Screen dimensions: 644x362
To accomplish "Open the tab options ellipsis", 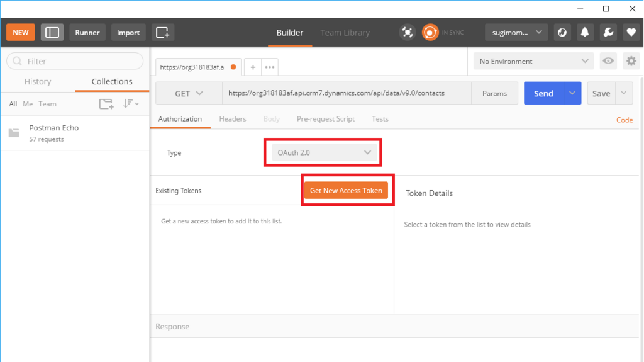I will click(x=270, y=67).
